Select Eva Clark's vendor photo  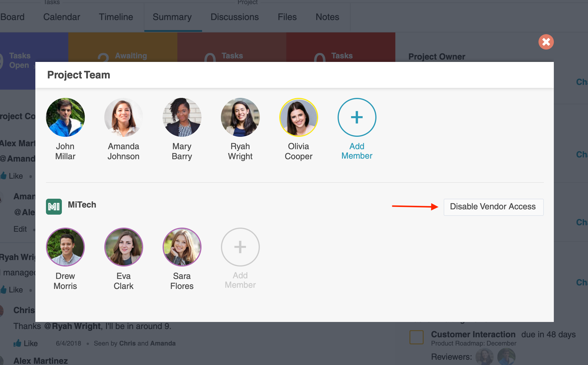(x=123, y=247)
